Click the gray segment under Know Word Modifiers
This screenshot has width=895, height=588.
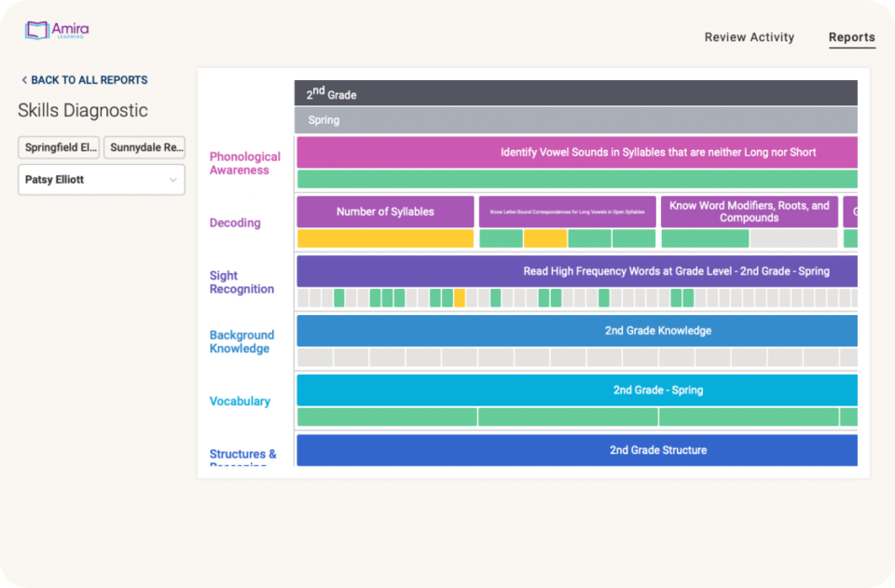(x=794, y=239)
